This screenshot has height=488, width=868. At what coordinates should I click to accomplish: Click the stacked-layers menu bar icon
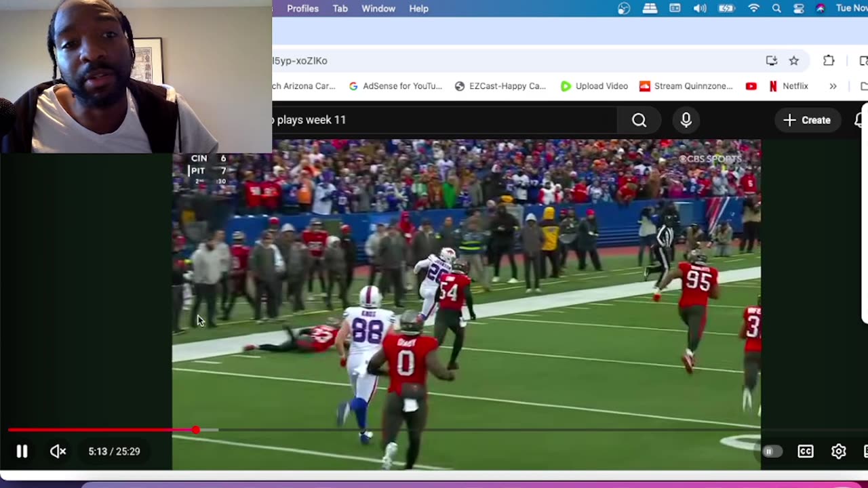pos(650,9)
